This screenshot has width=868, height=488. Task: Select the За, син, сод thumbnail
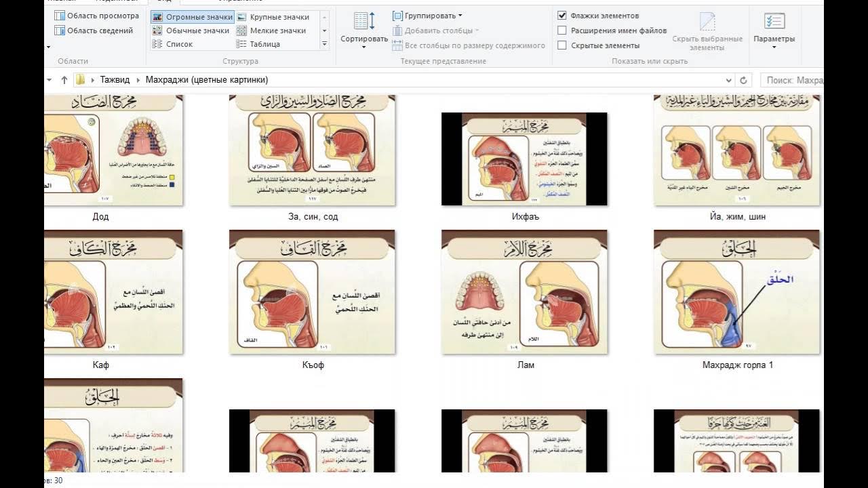click(x=312, y=150)
